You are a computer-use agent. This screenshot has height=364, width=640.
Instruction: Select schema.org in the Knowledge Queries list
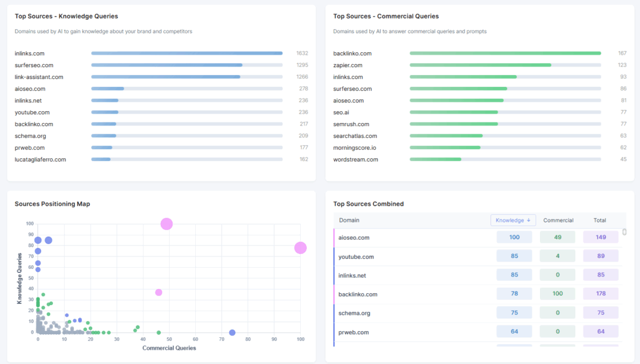(30, 136)
